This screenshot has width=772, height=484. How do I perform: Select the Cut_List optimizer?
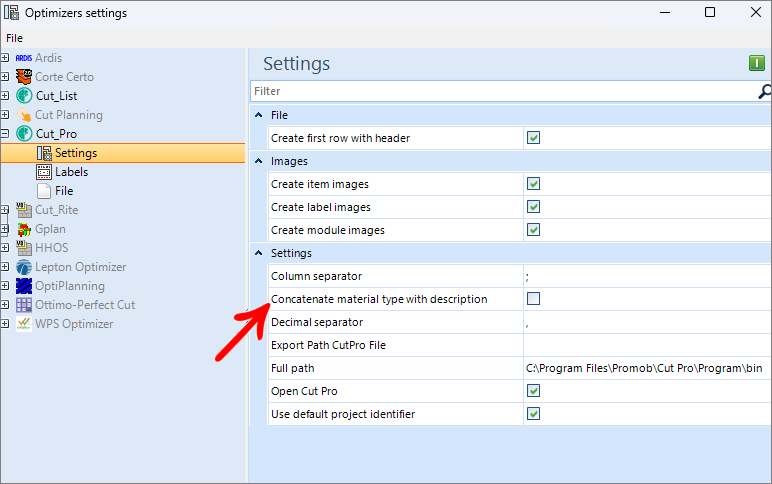click(x=56, y=96)
